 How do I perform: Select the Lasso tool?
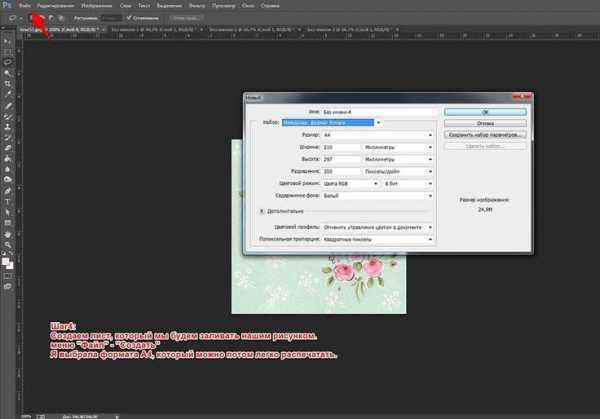(x=8, y=61)
